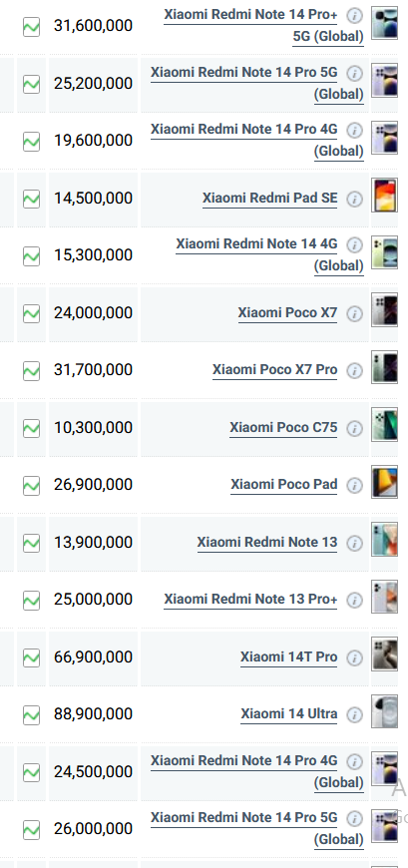
Task: Open Xiaomi Redmi Note 13 link
Action: [x=266, y=542]
